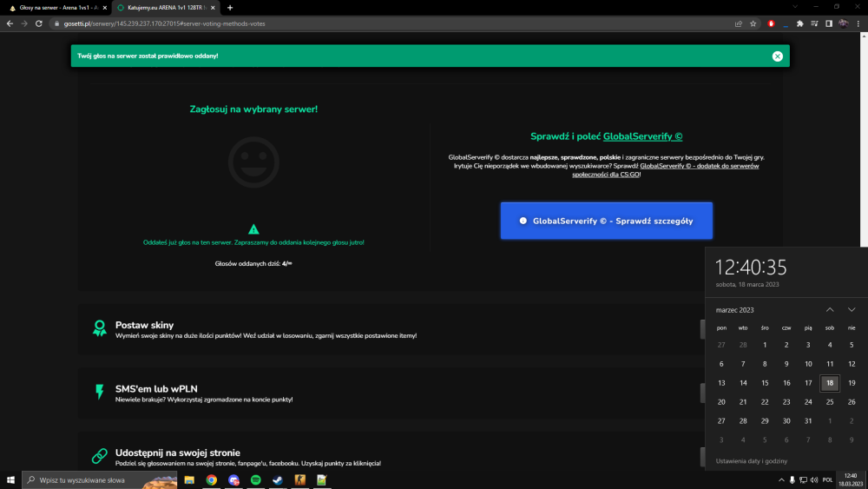Open Google Chrome from the taskbar
868x489 pixels.
click(x=212, y=480)
